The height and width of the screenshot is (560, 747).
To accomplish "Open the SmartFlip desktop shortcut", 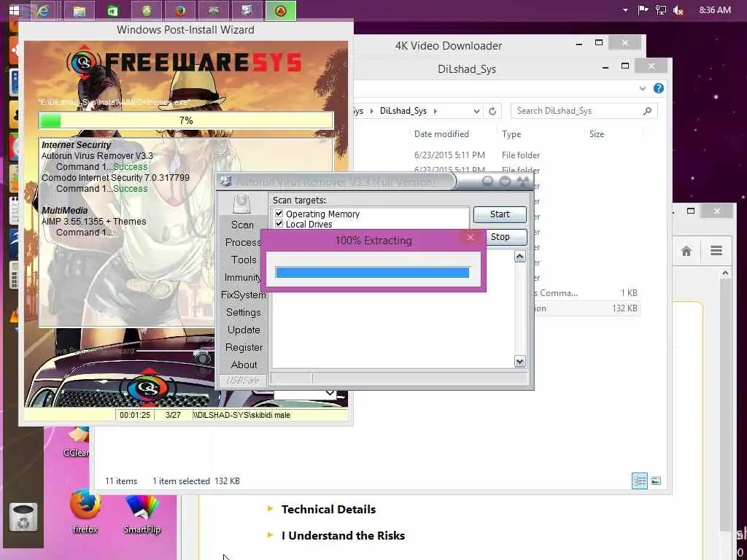I will [x=142, y=514].
